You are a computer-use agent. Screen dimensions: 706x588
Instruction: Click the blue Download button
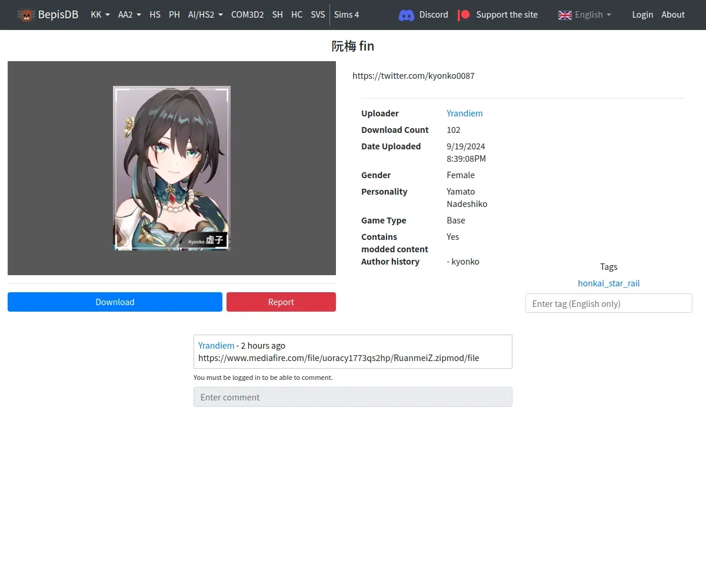pos(115,302)
